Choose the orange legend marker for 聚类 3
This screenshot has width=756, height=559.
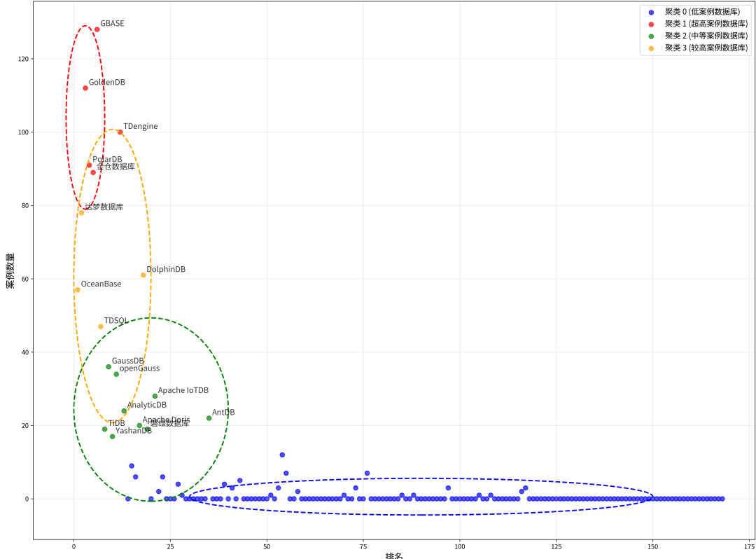(652, 48)
